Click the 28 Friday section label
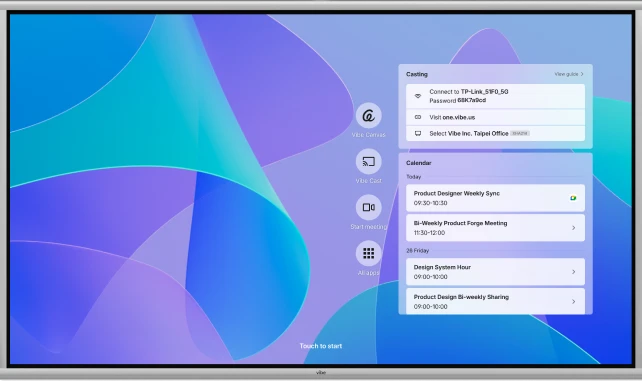 click(417, 250)
